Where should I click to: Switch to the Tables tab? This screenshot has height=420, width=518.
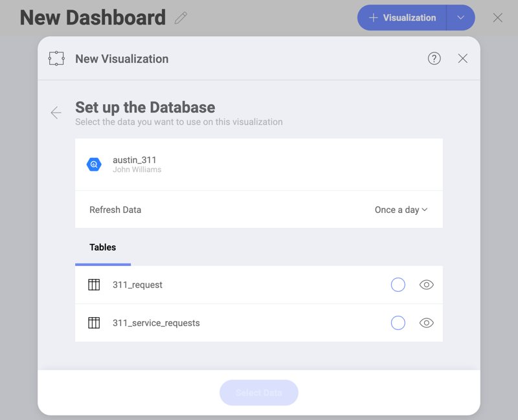click(103, 247)
